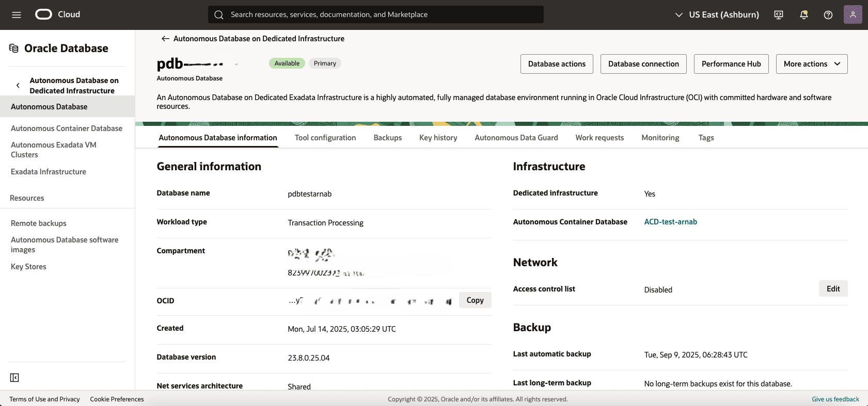The width and height of the screenshot is (868, 406).
Task: Copy the database OCID
Action: tap(475, 300)
